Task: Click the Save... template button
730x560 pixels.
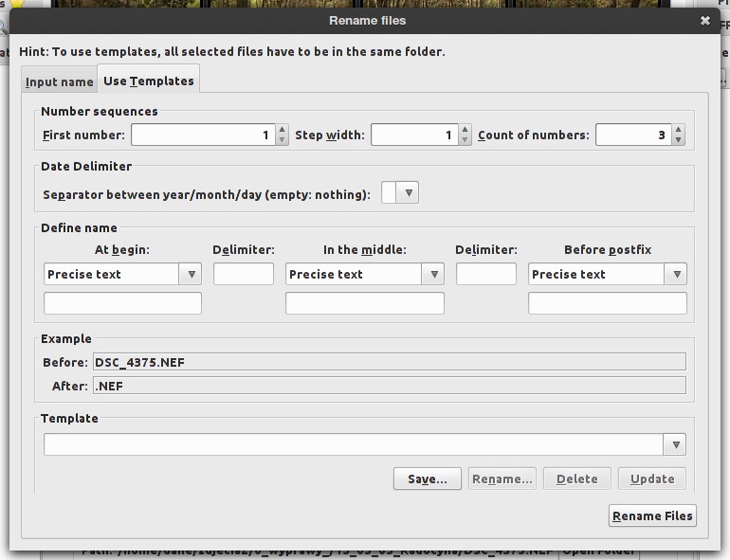Action: pos(428,479)
